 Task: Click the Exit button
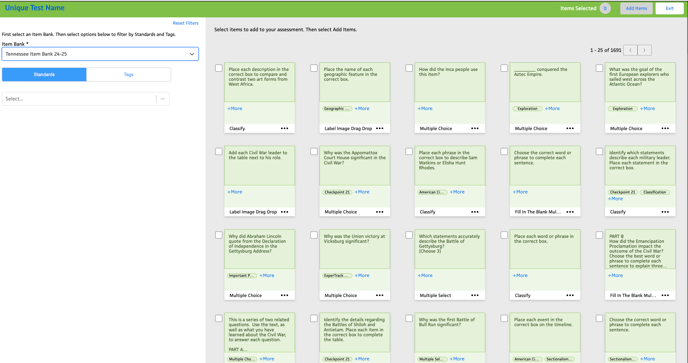(670, 8)
